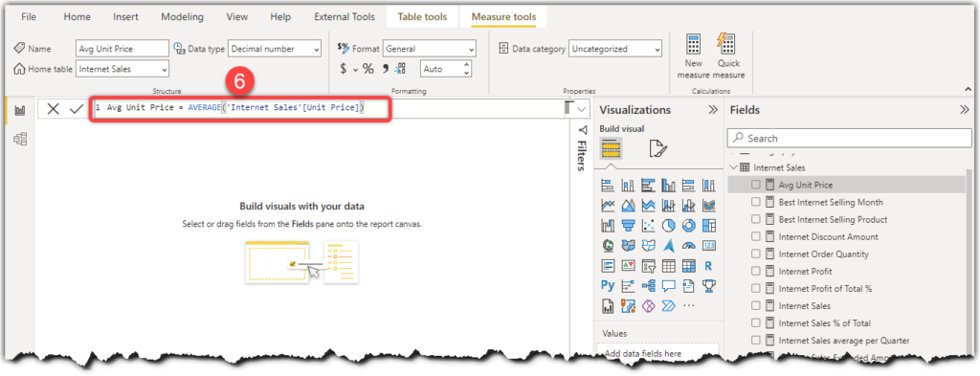Select the Scatter chart visual

(648, 226)
